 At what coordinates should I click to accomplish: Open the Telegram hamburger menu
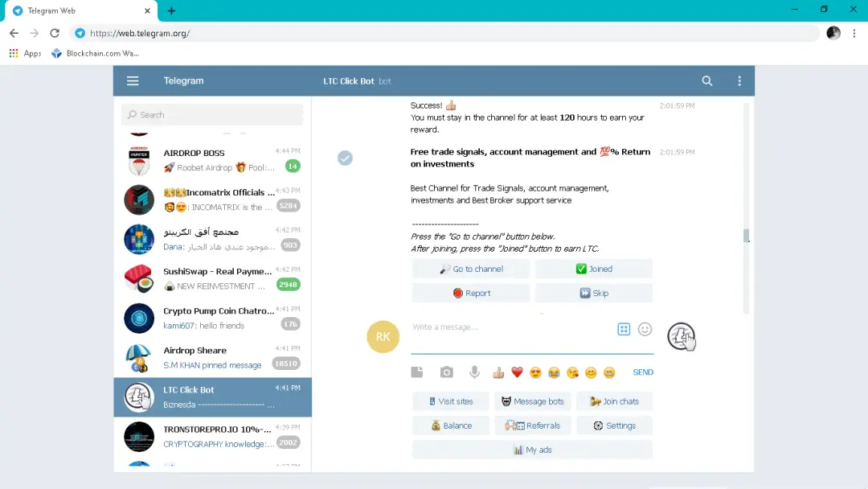click(133, 81)
